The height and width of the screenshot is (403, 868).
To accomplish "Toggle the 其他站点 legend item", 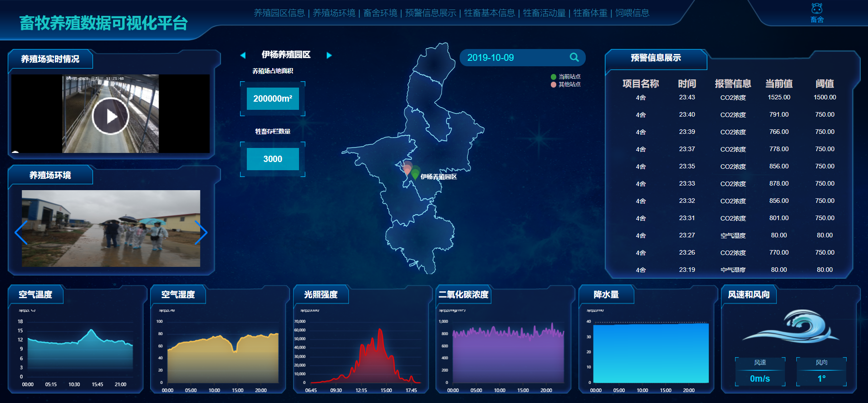I will click(565, 84).
